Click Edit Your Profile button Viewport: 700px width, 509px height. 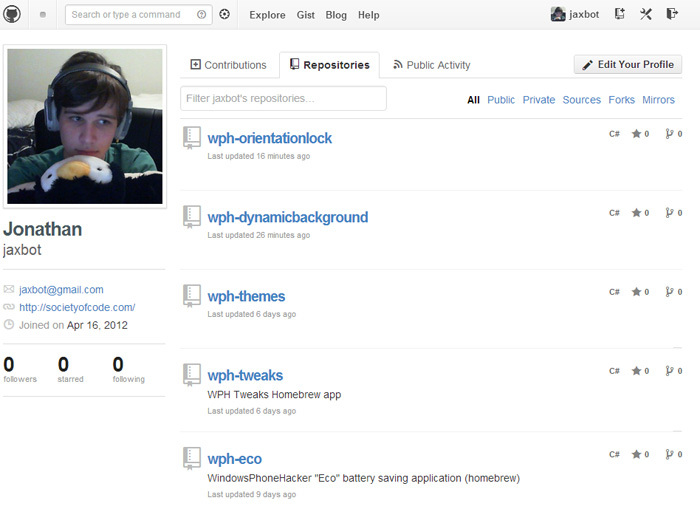(628, 65)
